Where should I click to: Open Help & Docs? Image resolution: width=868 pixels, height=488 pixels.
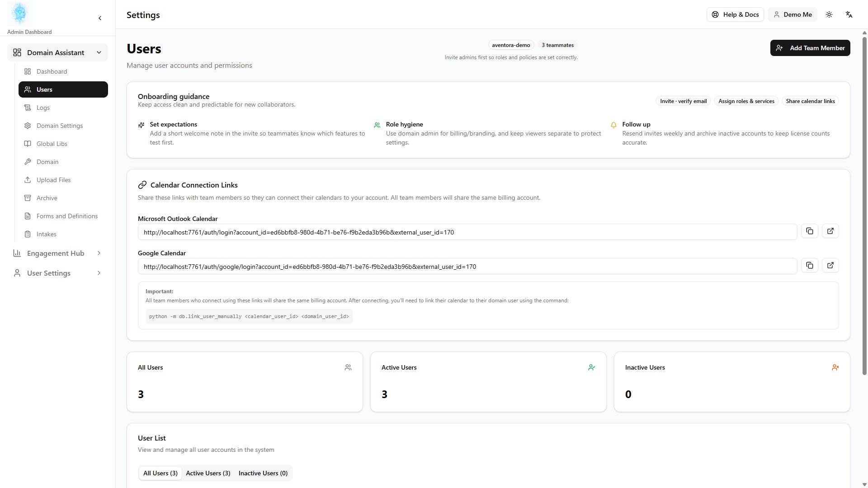[735, 14]
